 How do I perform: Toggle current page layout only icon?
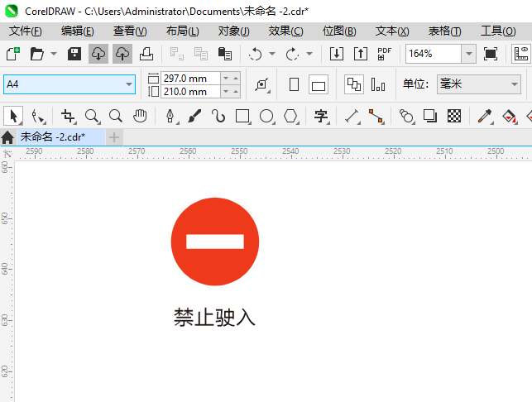pyautogui.click(x=377, y=84)
